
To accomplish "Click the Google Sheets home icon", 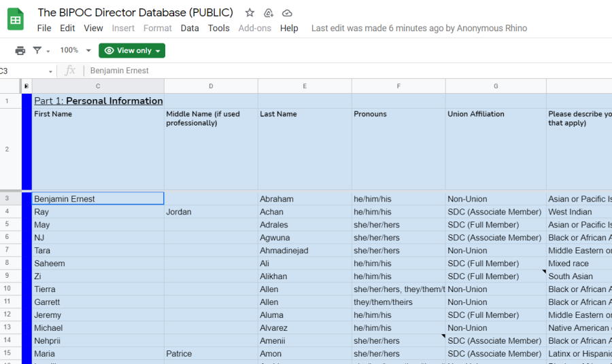I will (16, 19).
